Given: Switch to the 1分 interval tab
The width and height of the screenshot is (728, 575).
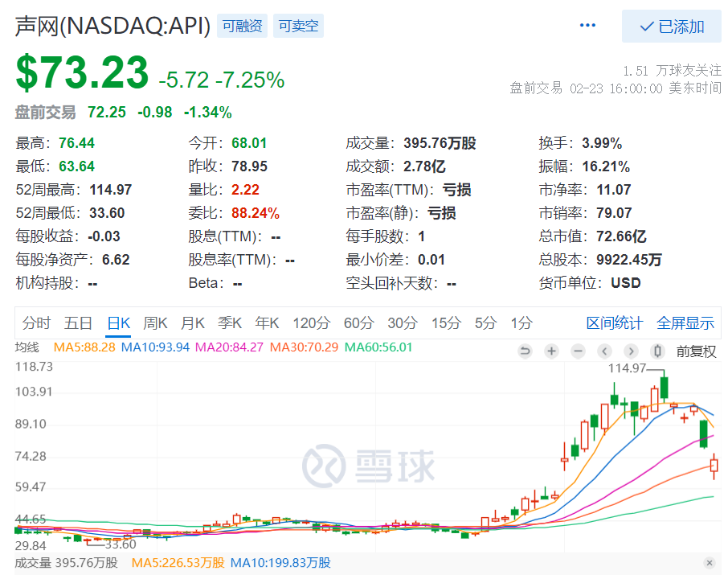Looking at the screenshot, I should point(521,322).
